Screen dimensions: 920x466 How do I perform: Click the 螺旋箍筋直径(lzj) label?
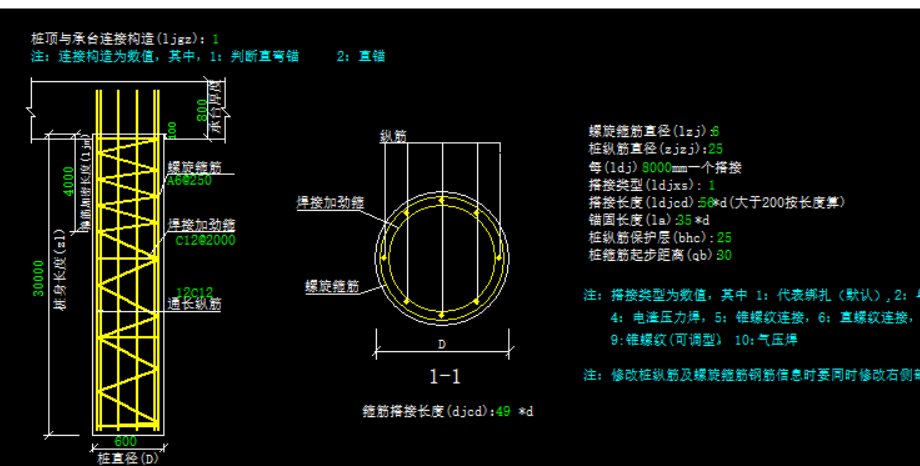pyautogui.click(x=650, y=131)
